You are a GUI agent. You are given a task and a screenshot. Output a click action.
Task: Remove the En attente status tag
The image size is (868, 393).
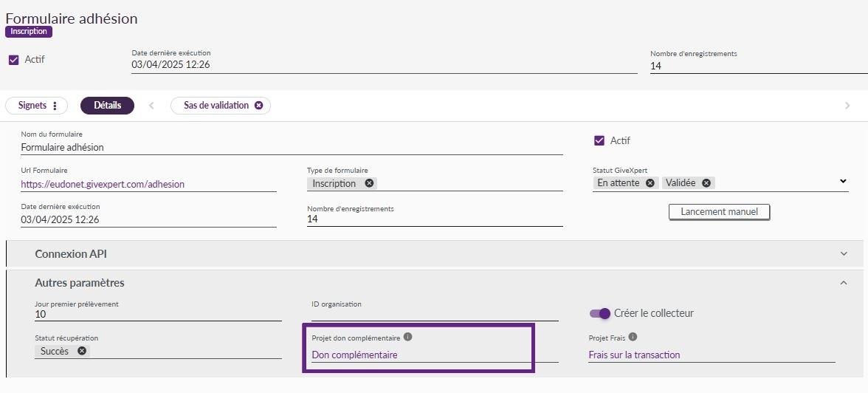click(650, 182)
